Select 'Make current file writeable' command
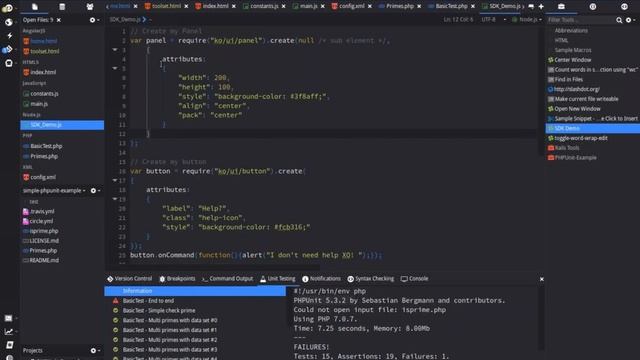The image size is (640, 360). coord(582,99)
